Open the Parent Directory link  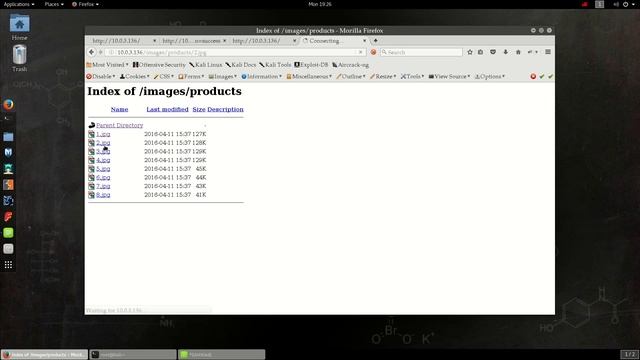(120, 125)
